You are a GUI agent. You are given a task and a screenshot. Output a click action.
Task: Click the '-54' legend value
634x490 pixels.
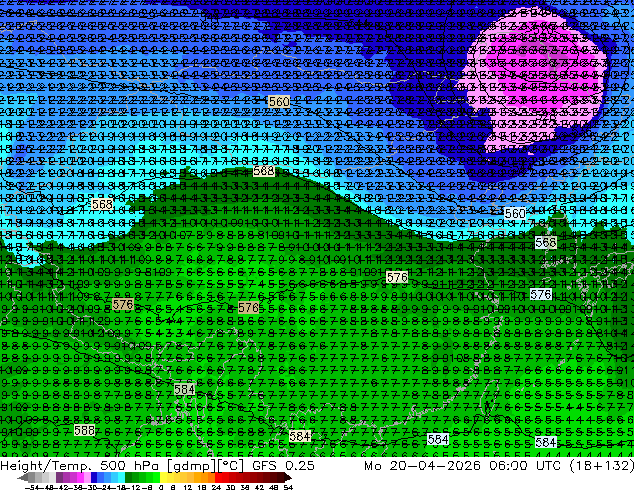point(32,487)
